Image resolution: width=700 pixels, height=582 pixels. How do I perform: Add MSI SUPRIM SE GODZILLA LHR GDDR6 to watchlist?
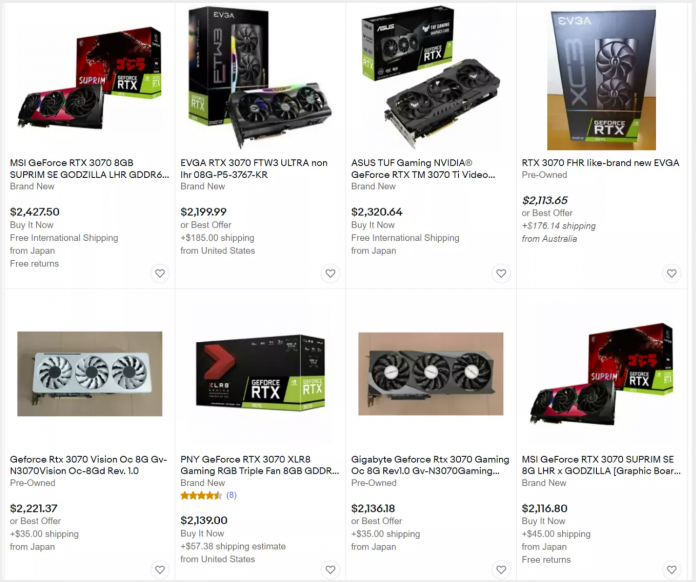160,273
